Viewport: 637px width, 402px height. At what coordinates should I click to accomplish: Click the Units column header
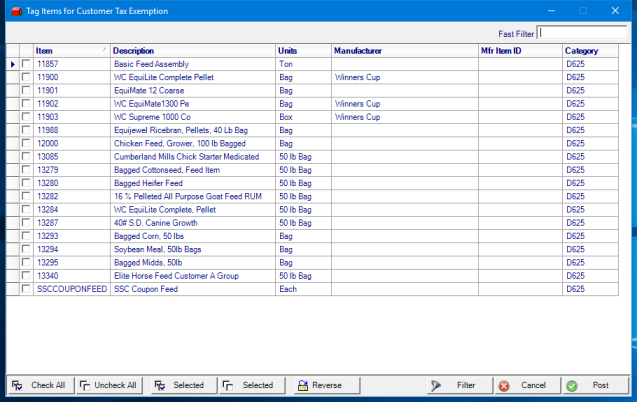[302, 50]
